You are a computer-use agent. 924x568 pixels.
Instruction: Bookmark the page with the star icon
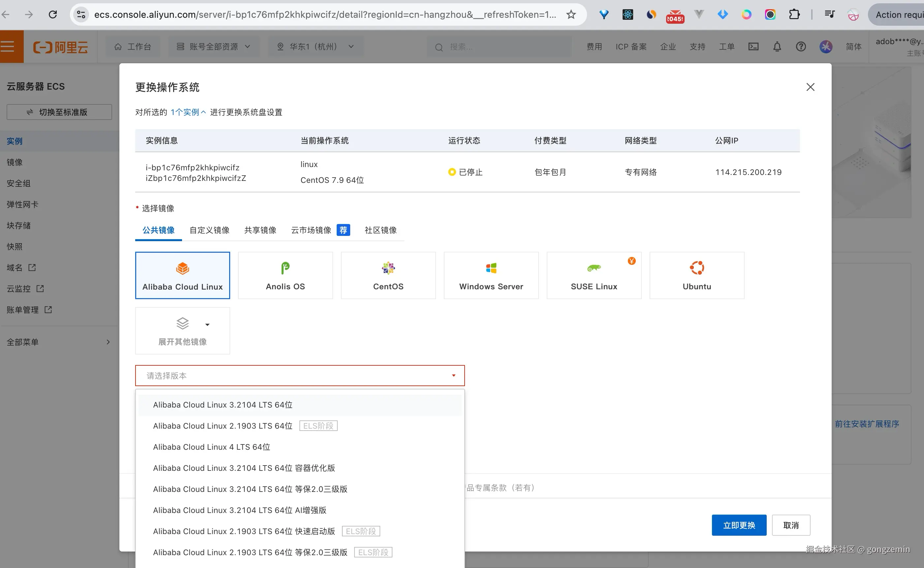[571, 14]
